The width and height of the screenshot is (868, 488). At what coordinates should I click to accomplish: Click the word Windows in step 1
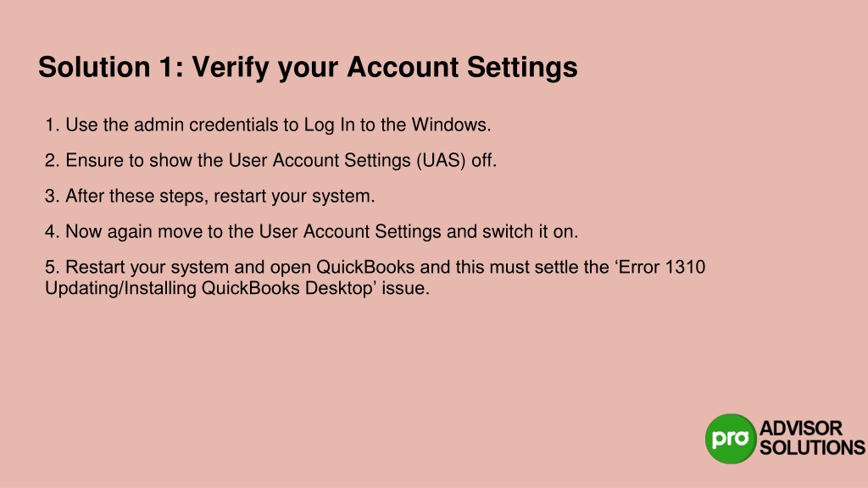[x=448, y=125]
